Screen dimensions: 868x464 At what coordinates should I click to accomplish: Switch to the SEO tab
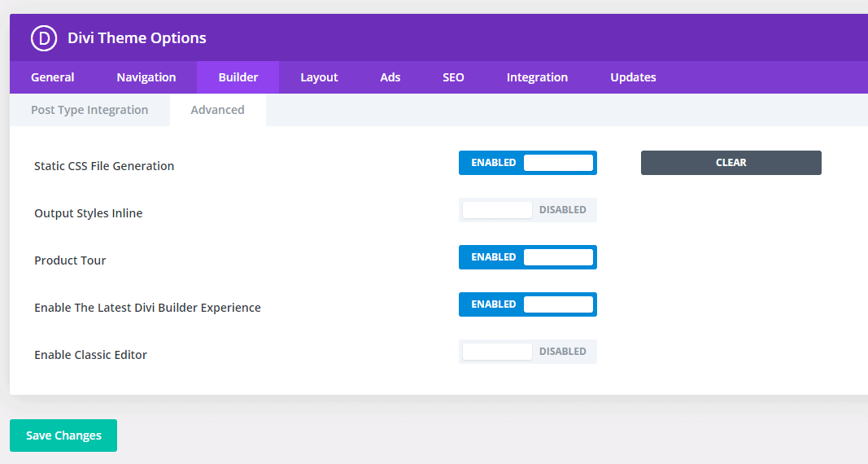(453, 77)
